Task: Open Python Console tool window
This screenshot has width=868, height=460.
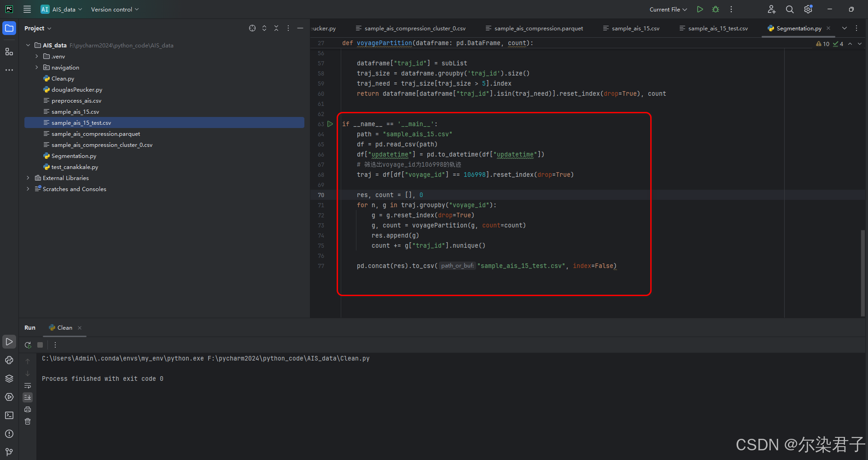Action: [x=9, y=360]
